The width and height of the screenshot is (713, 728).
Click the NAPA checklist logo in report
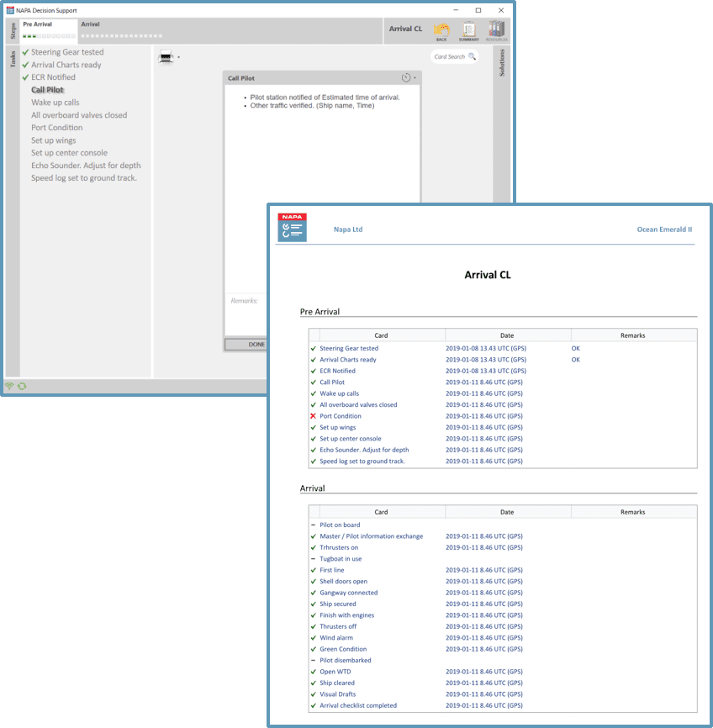point(292,228)
